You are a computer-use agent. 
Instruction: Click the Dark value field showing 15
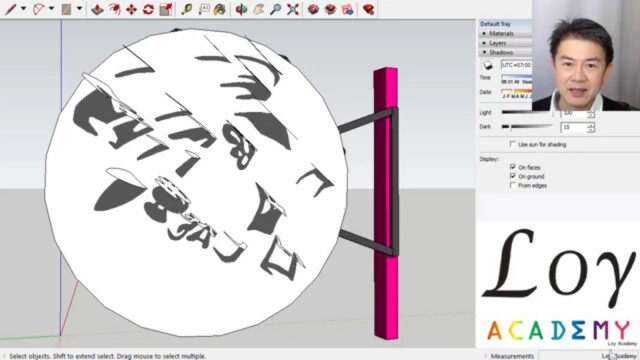(x=573, y=127)
